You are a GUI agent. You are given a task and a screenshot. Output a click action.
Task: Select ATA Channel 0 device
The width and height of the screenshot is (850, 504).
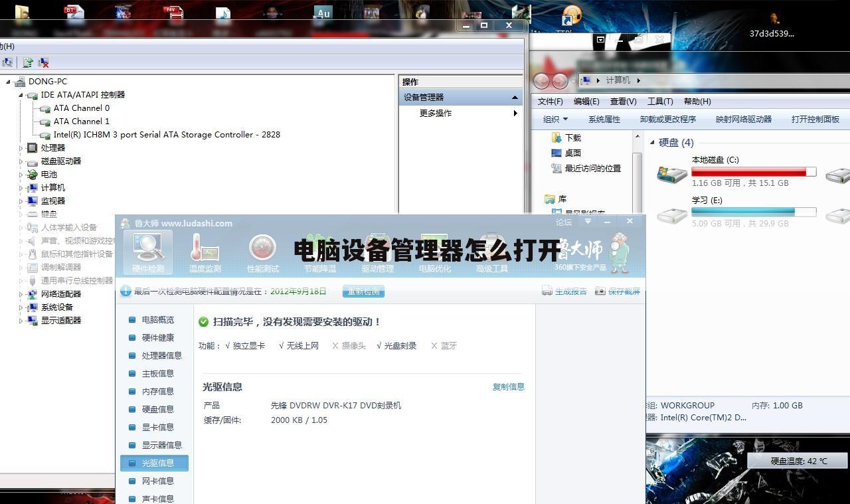coord(81,108)
